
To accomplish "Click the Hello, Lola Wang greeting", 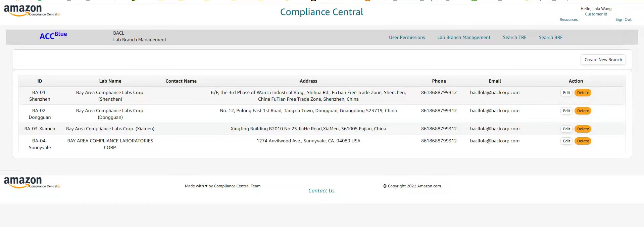I will click(596, 9).
